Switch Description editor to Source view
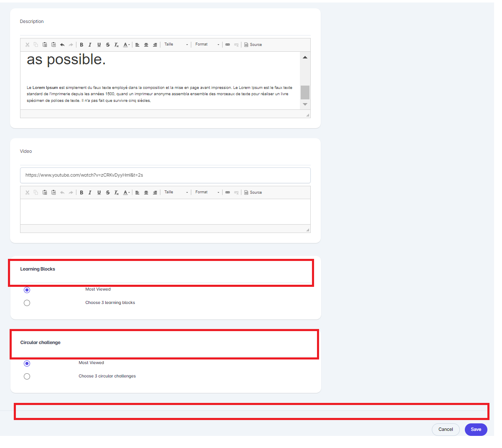The width and height of the screenshot is (502, 448). pos(253,45)
